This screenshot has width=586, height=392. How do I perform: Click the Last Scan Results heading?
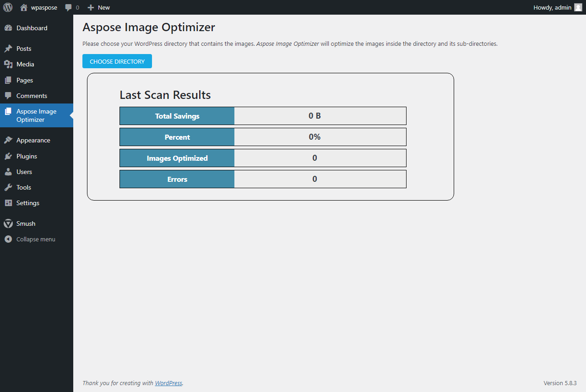[165, 95]
